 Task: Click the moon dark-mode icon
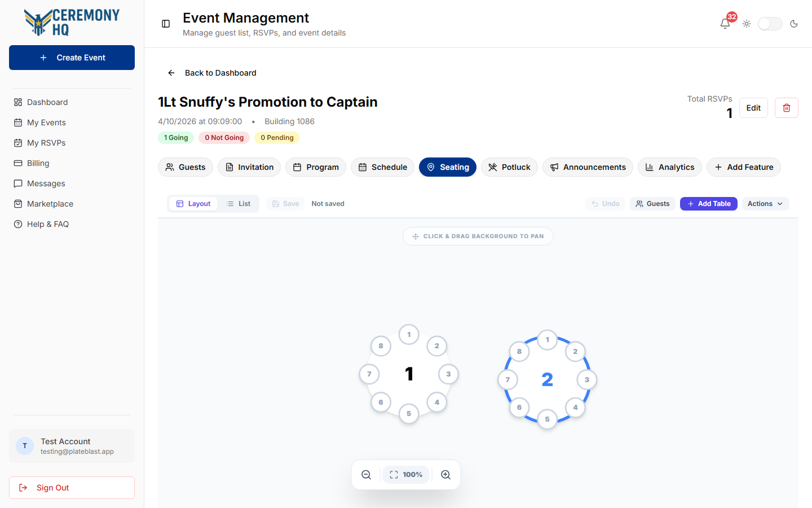794,24
